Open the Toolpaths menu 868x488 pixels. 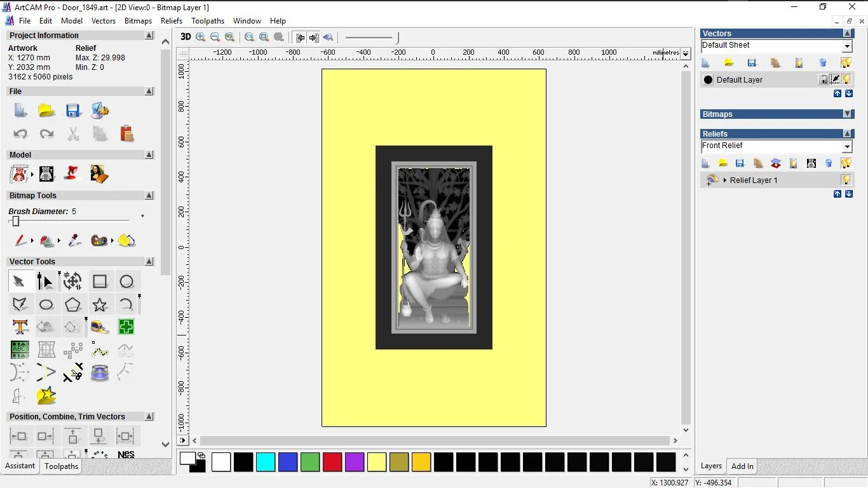coord(208,21)
